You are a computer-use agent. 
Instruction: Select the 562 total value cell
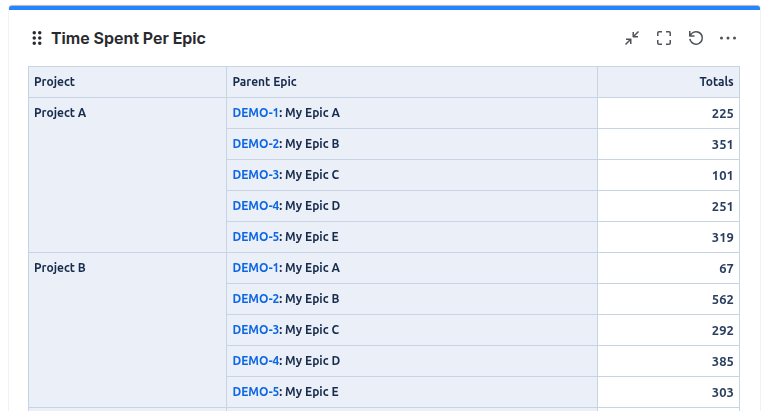[668, 299]
